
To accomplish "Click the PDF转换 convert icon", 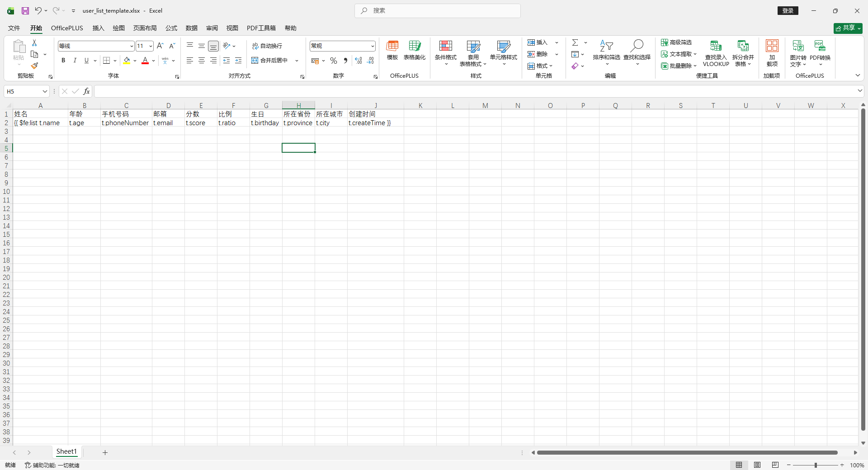I will (820, 46).
